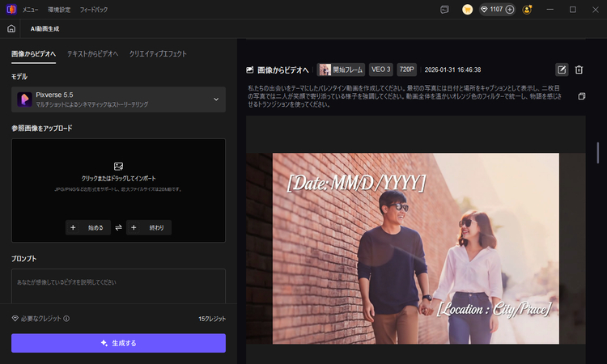Click the 生成する generate button
The image size is (607, 364).
coord(118,343)
